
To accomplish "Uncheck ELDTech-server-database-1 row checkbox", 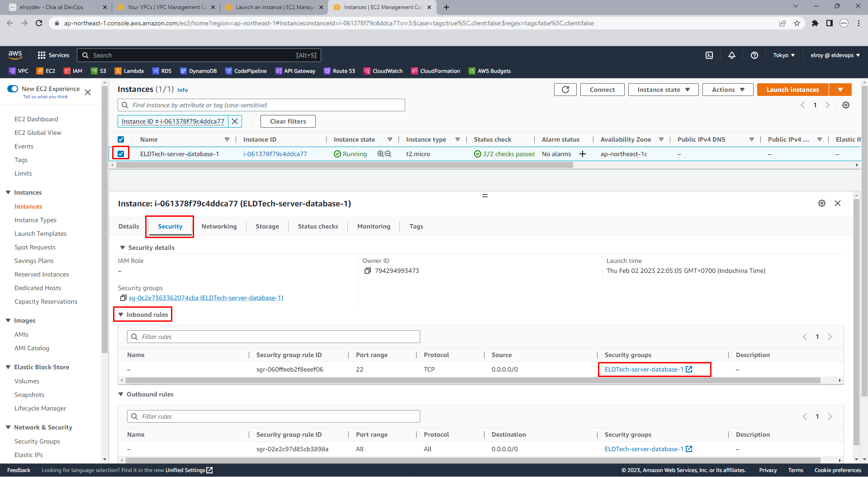I will (121, 154).
